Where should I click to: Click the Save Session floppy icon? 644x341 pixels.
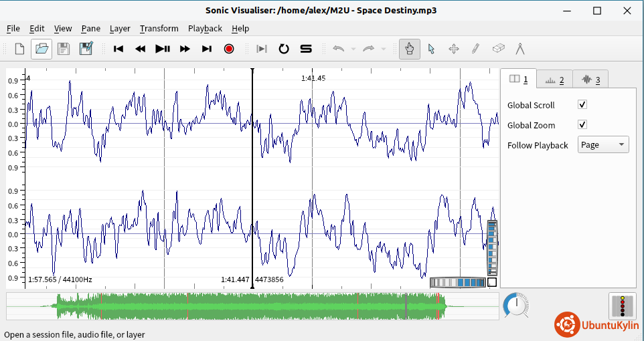[x=64, y=49]
